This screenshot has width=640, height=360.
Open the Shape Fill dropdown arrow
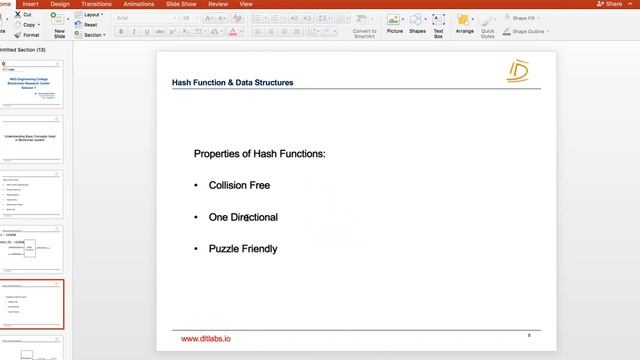[538, 18]
